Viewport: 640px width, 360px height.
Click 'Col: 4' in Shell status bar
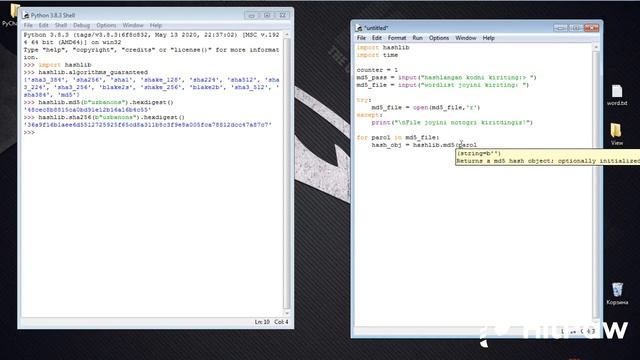pos(281,322)
